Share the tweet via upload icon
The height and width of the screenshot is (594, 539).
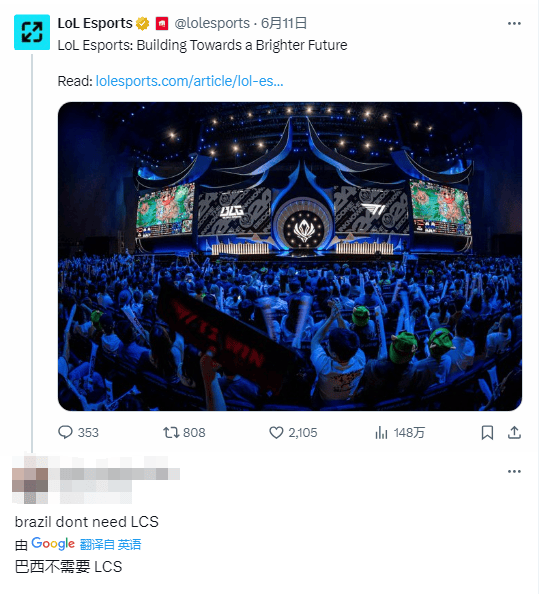[514, 432]
